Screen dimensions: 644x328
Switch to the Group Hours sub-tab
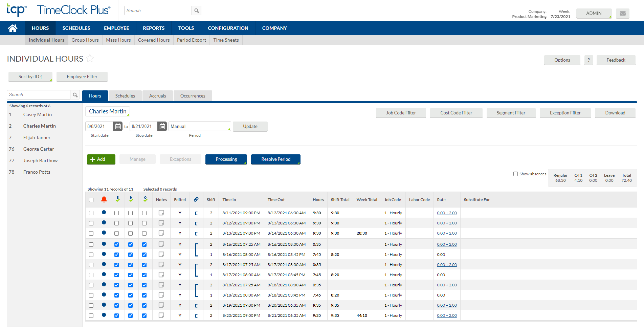click(x=85, y=40)
